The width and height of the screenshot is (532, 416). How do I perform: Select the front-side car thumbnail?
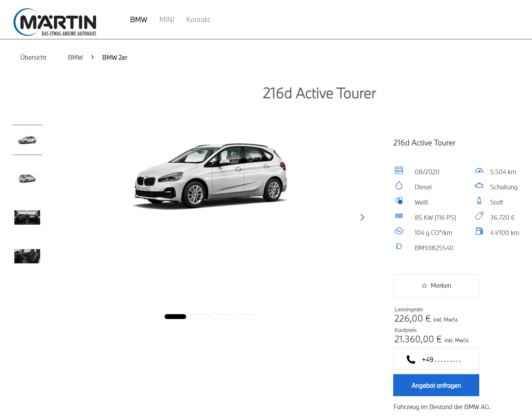pos(27,140)
